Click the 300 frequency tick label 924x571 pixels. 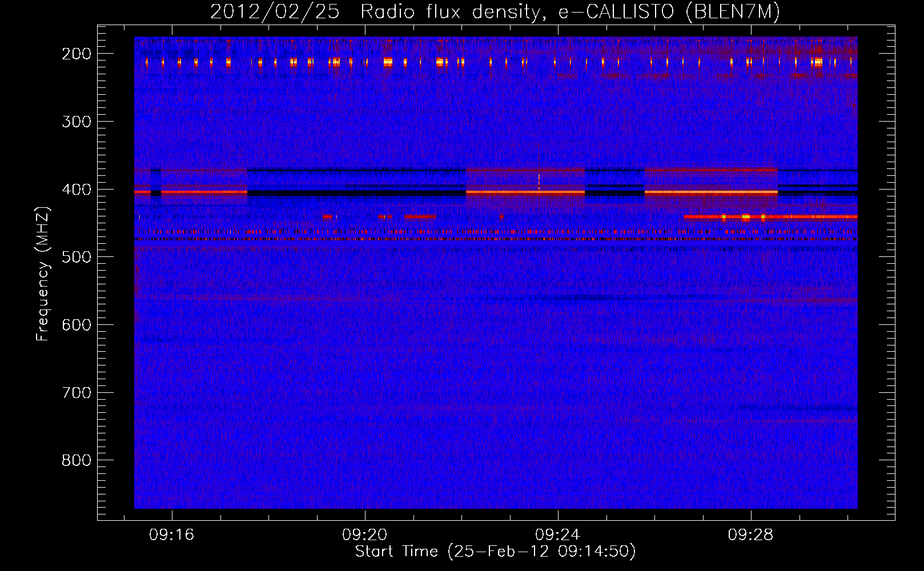click(x=76, y=122)
